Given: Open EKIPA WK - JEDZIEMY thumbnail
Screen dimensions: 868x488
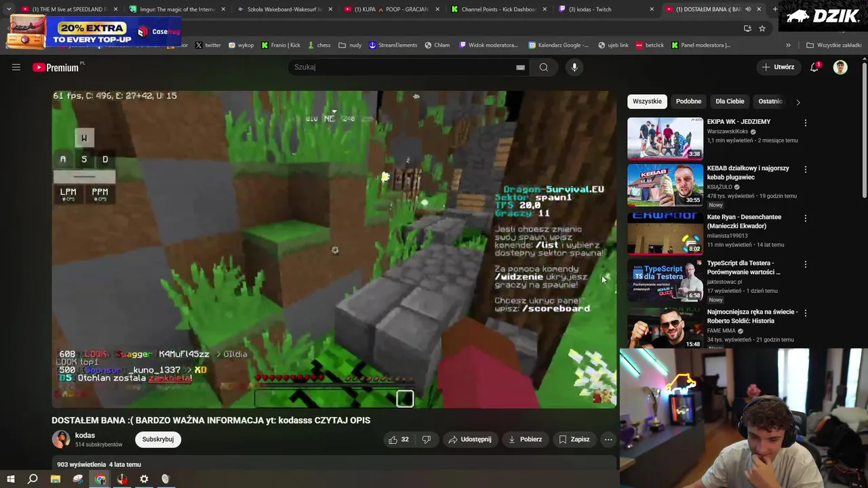Looking at the screenshot, I should coord(665,138).
